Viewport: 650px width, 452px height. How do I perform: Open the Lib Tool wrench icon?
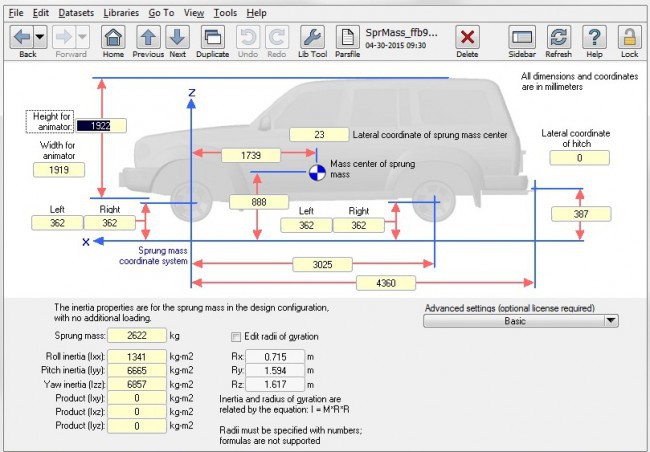[x=312, y=37]
